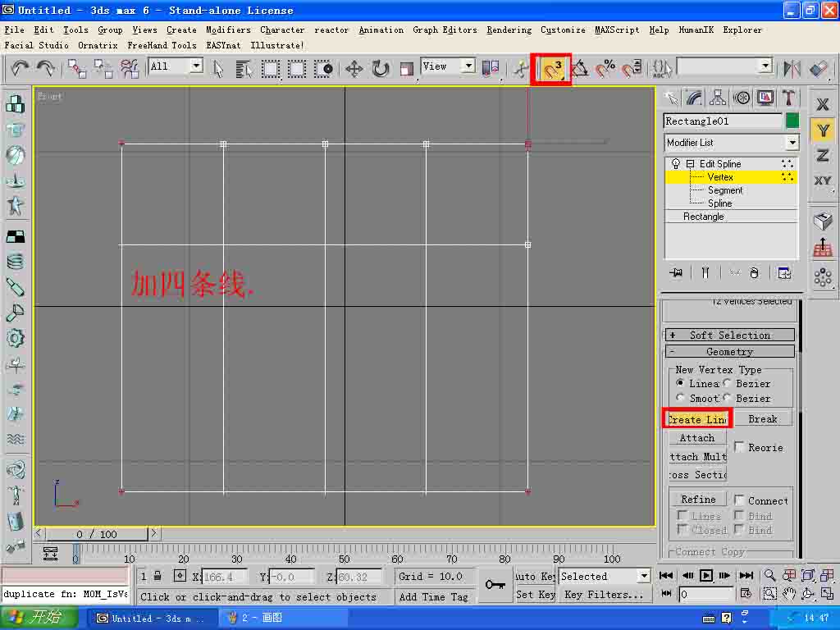
Task: Toggle the Edit Spline lightbulb
Action: (x=676, y=163)
